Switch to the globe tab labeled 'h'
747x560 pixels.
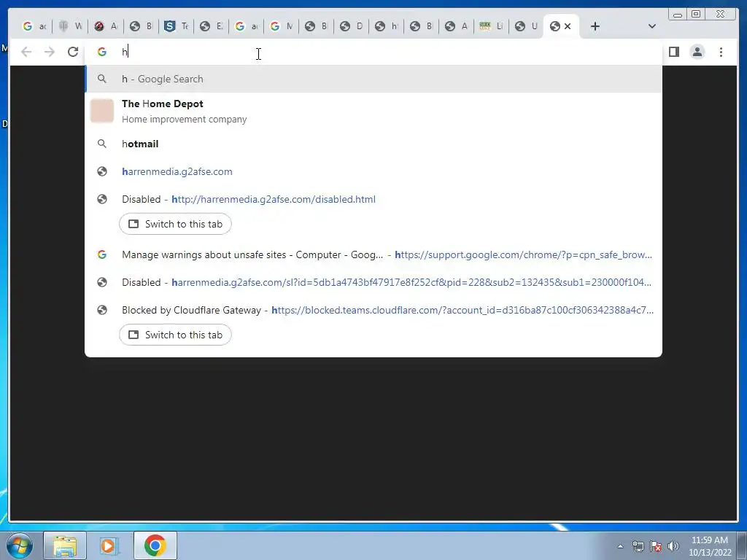(x=387, y=26)
